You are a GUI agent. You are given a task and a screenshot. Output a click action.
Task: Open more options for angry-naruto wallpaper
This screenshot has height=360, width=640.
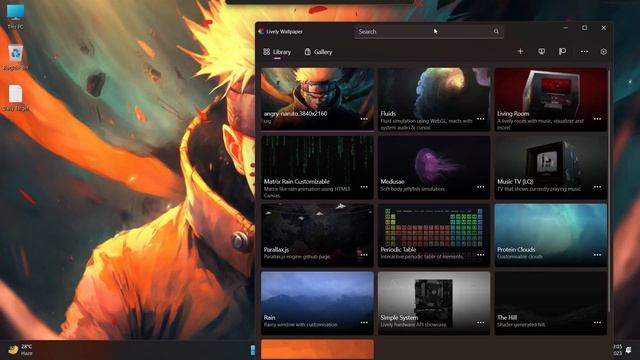coord(364,119)
